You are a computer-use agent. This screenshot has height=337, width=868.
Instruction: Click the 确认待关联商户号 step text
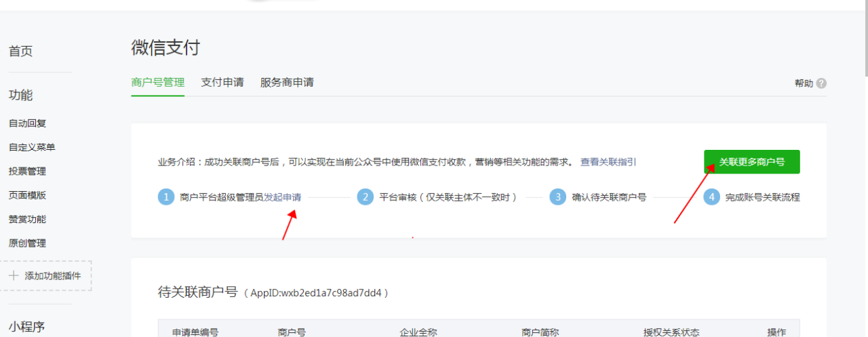point(609,197)
